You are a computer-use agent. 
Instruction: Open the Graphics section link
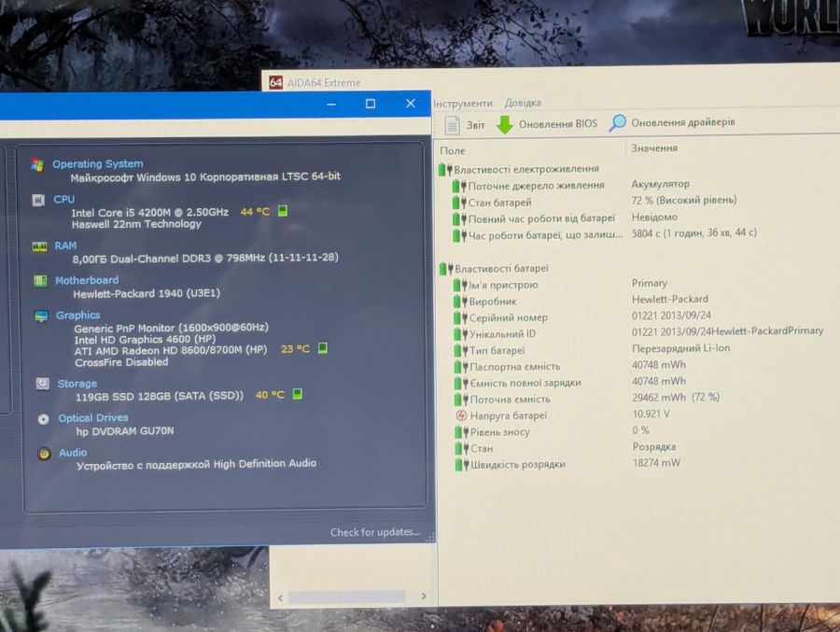pyautogui.click(x=78, y=316)
